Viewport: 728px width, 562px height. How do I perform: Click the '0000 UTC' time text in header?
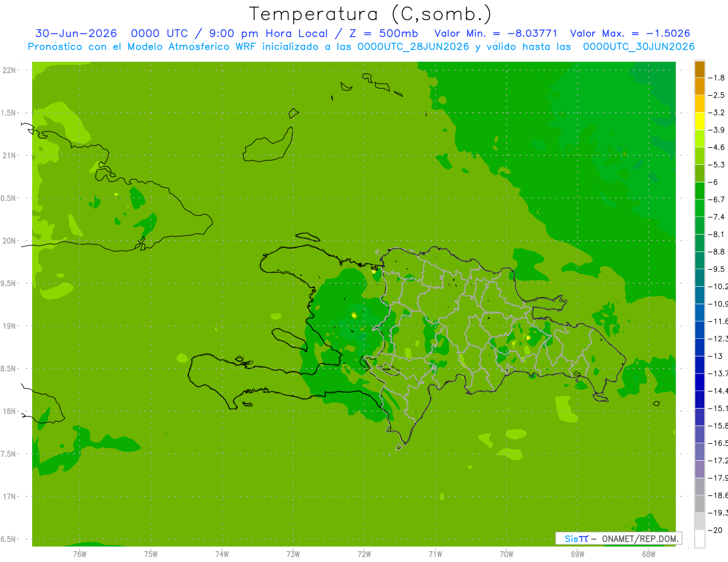pyautogui.click(x=160, y=33)
